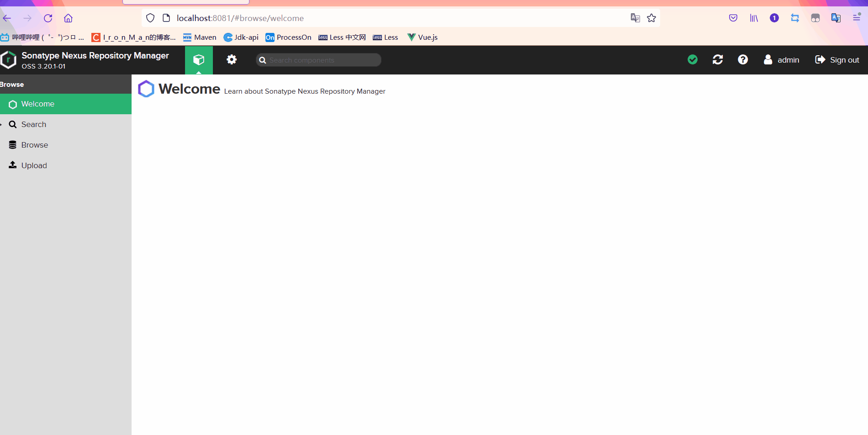Click the blue sync arrows extension icon
868x435 pixels.
(x=795, y=18)
